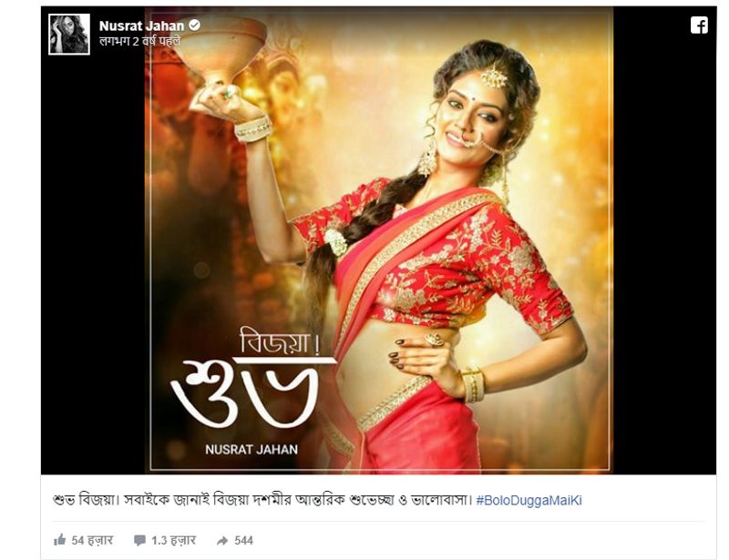Click the Bengali caption text below the photo
The width and height of the screenshot is (729, 560).
click(262, 501)
